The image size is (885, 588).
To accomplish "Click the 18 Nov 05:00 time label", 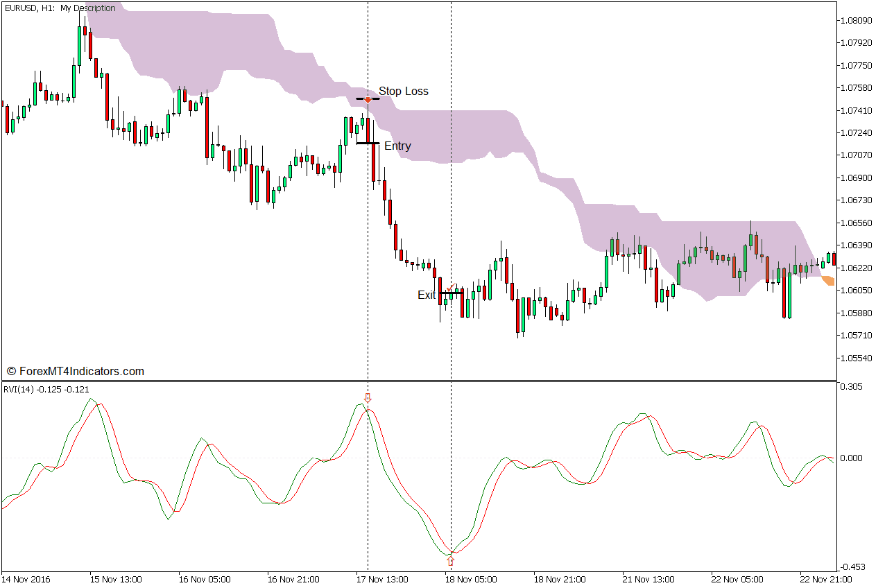I will coord(472,579).
